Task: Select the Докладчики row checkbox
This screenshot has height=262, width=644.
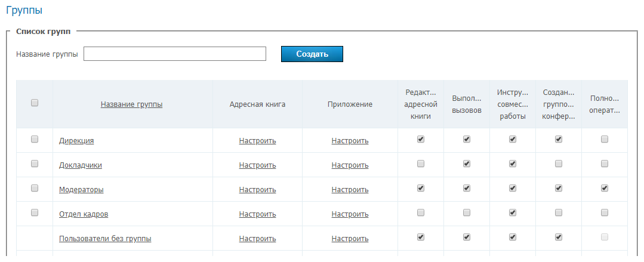Action: [35, 164]
